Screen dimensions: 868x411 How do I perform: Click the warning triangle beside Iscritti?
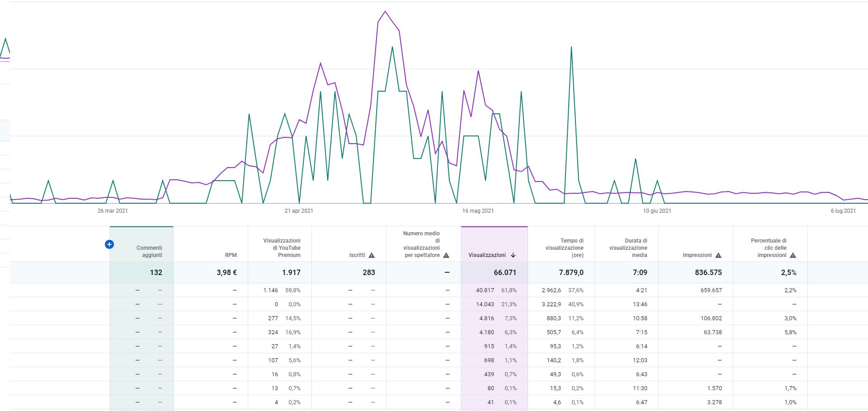[372, 255]
